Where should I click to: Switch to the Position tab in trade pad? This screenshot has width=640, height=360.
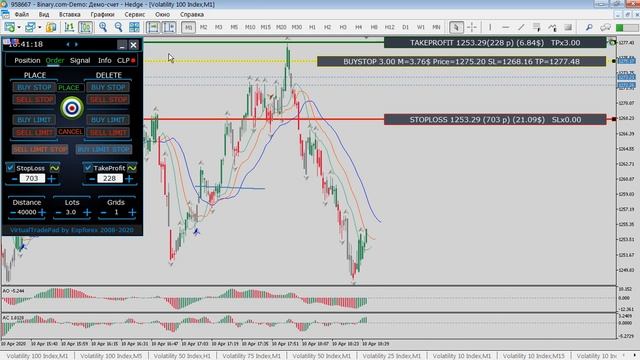point(27,60)
